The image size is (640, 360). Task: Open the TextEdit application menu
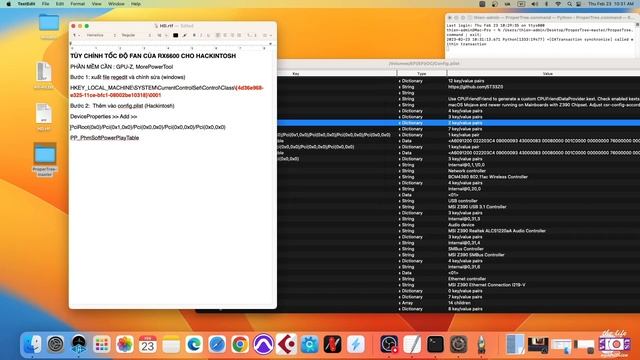click(x=26, y=4)
